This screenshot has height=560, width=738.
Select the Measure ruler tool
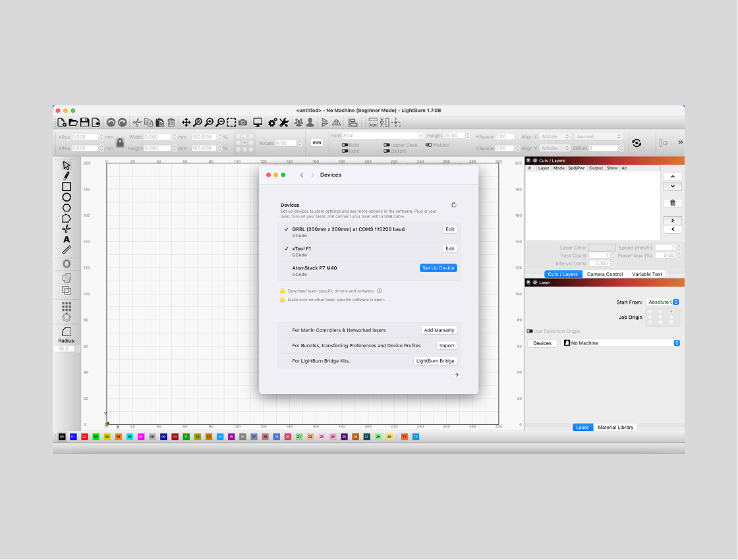point(67,250)
